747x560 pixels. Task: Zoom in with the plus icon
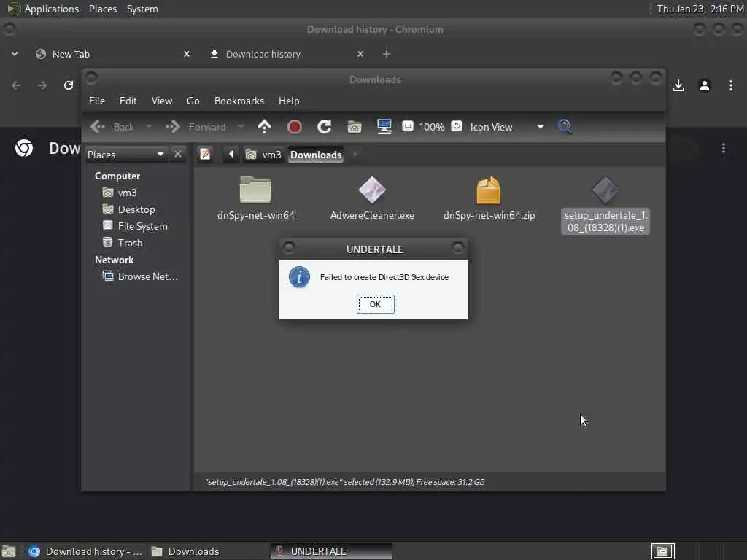(457, 126)
